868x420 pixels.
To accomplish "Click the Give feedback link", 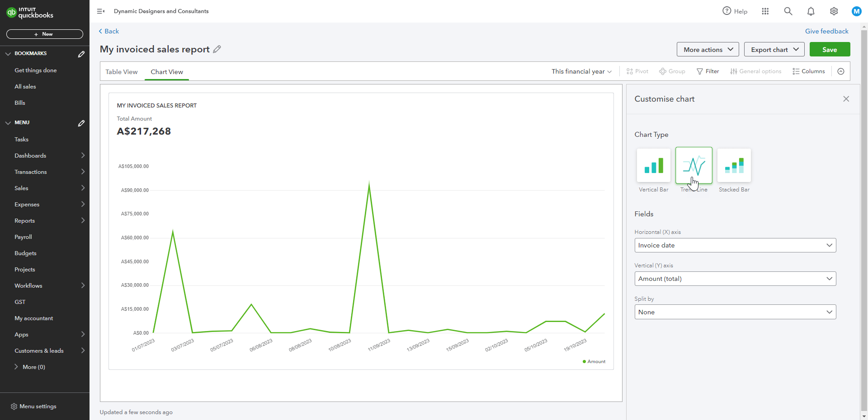I will coord(827,31).
